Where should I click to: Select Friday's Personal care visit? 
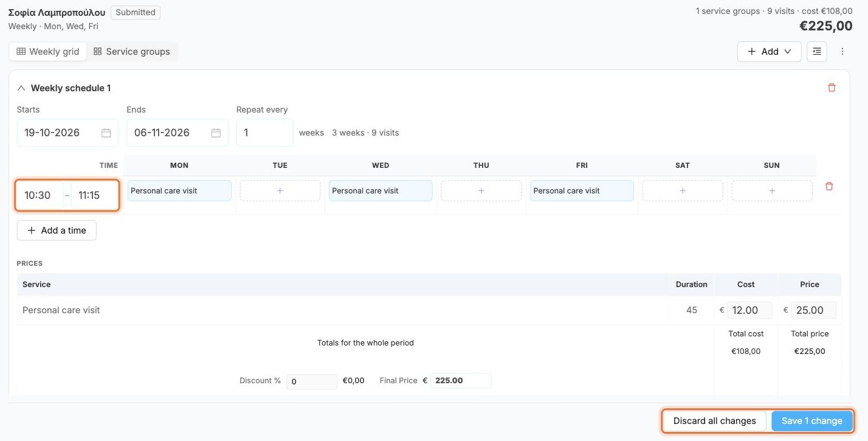[582, 191]
